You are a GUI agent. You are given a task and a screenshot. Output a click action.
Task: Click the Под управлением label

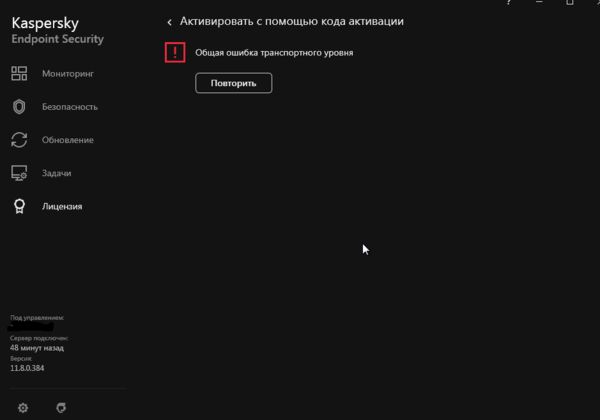(37, 317)
